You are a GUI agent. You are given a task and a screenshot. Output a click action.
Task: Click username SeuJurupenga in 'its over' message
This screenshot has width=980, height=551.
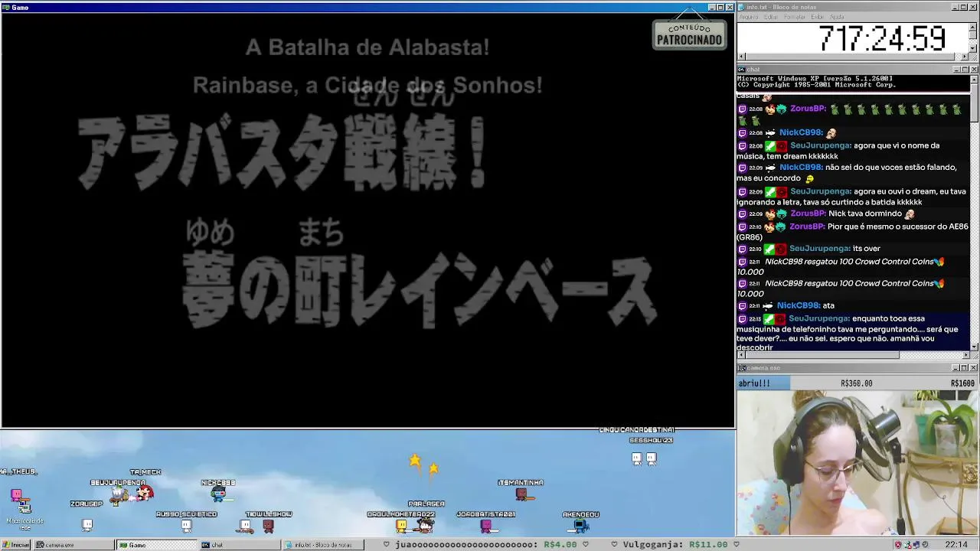820,249
